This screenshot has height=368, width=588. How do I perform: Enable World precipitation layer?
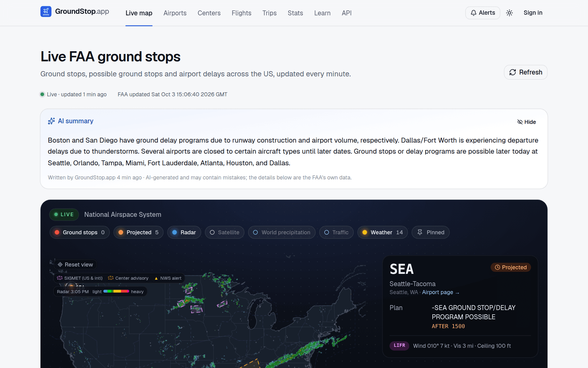(282, 232)
